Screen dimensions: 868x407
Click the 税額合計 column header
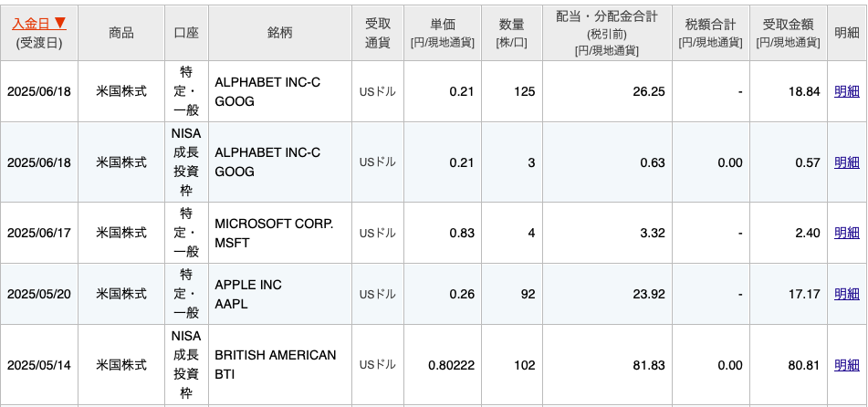[711, 33]
